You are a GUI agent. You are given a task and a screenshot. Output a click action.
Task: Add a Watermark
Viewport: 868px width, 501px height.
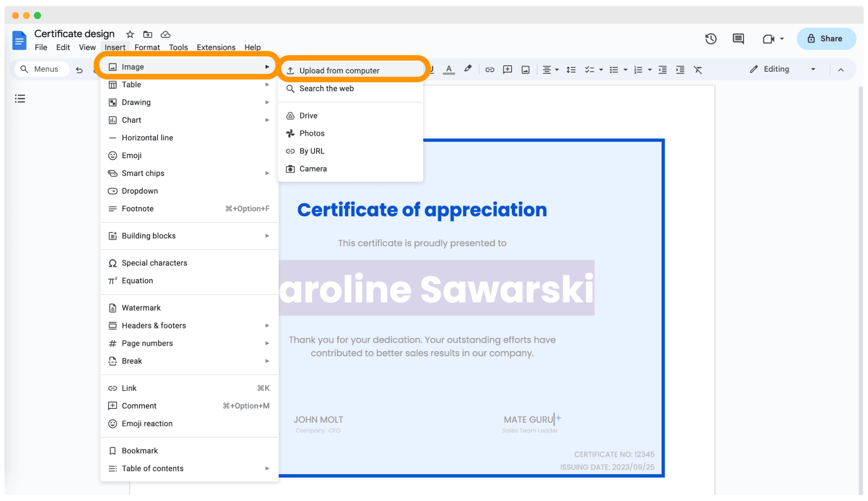[189, 309]
